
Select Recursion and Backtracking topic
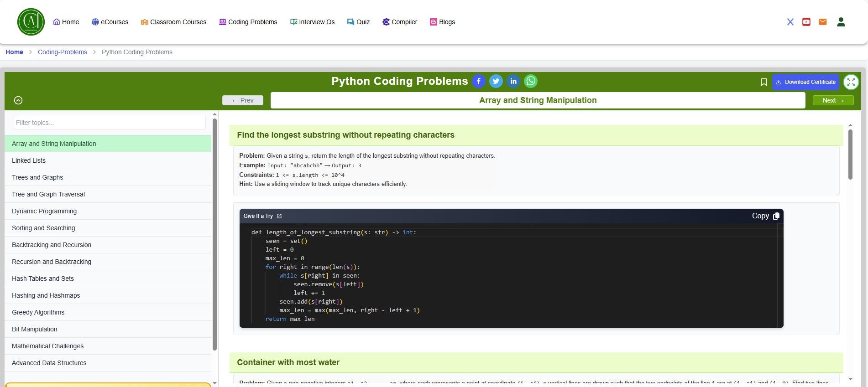108,262
